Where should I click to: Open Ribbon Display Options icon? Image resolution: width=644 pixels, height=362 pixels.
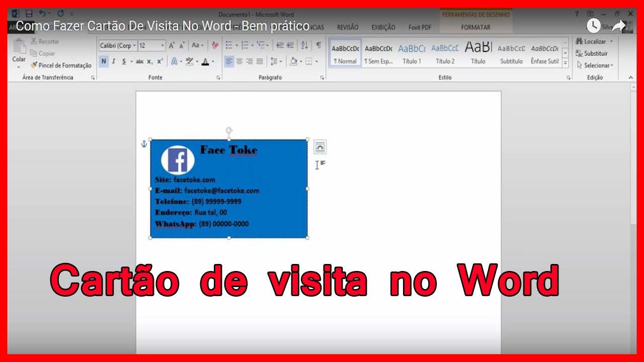[x=591, y=14]
